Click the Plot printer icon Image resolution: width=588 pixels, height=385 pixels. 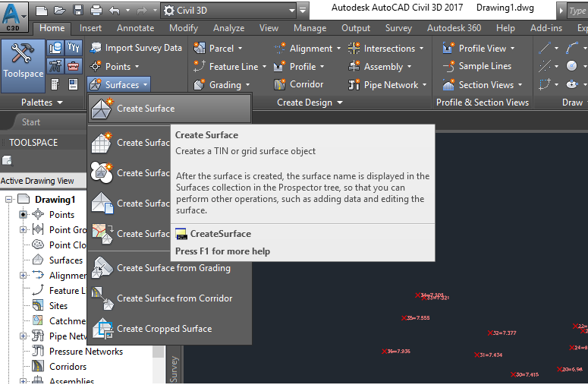(96, 11)
